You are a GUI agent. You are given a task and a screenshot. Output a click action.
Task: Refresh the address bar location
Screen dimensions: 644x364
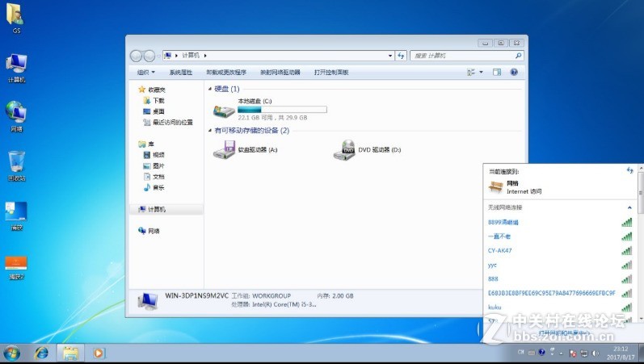(x=401, y=56)
